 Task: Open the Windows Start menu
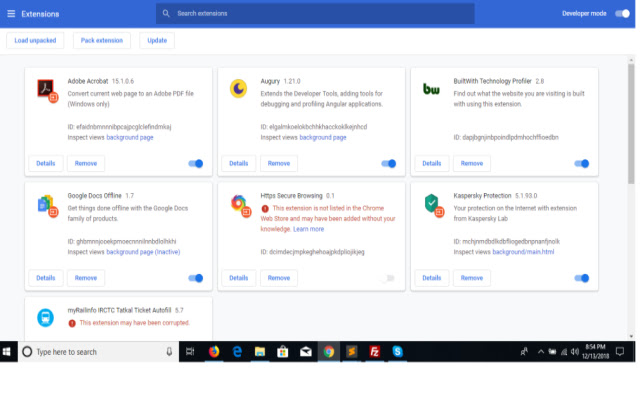pyautogui.click(x=7, y=352)
